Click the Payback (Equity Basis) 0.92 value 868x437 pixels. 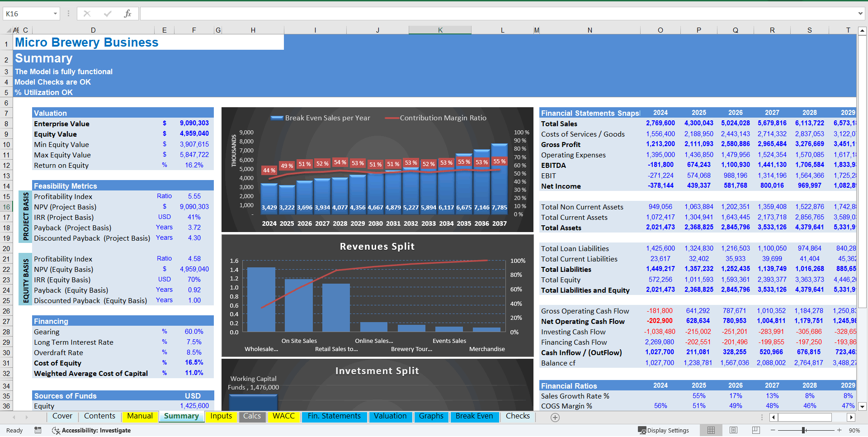[x=194, y=290]
